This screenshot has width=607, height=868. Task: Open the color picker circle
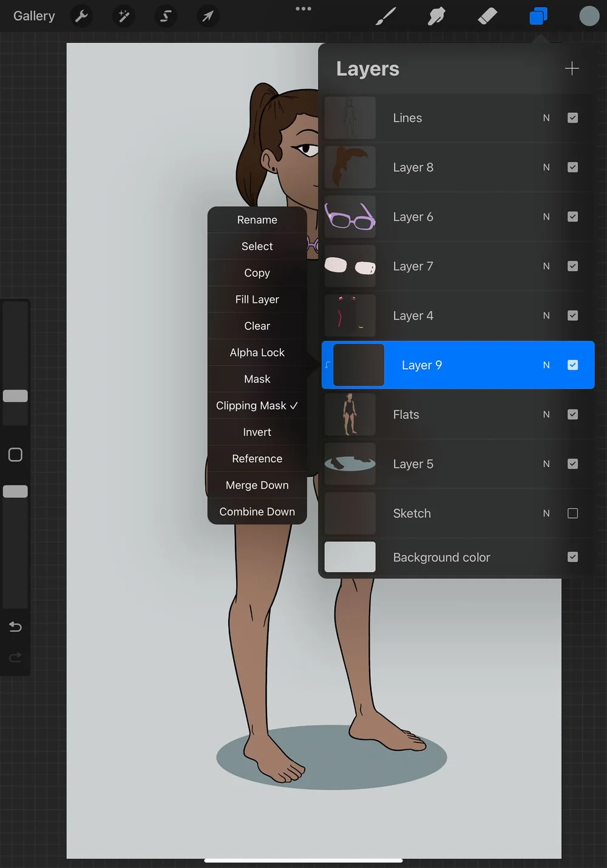tap(589, 16)
